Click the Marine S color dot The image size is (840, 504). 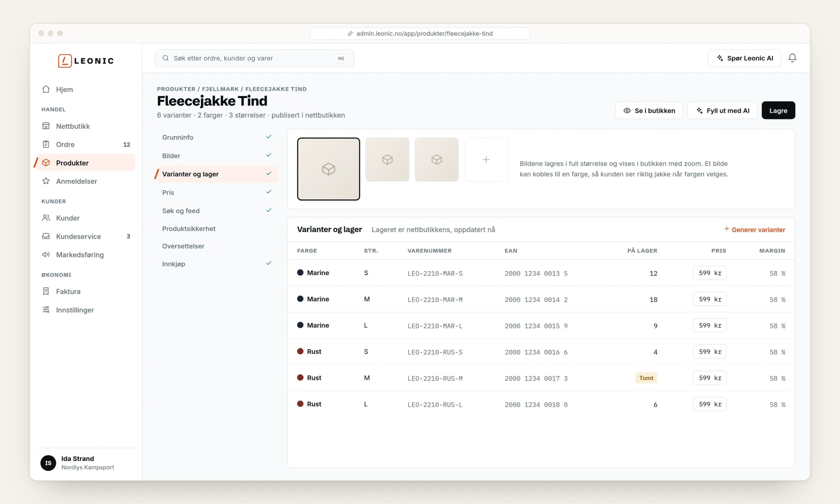coord(300,273)
